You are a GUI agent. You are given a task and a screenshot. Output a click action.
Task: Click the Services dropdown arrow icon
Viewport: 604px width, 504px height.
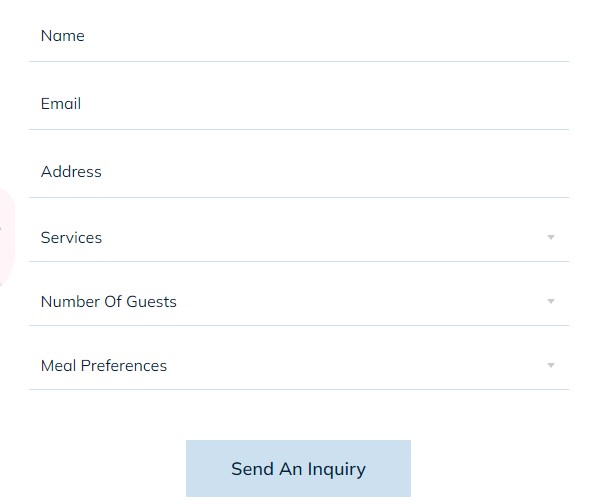(551, 238)
